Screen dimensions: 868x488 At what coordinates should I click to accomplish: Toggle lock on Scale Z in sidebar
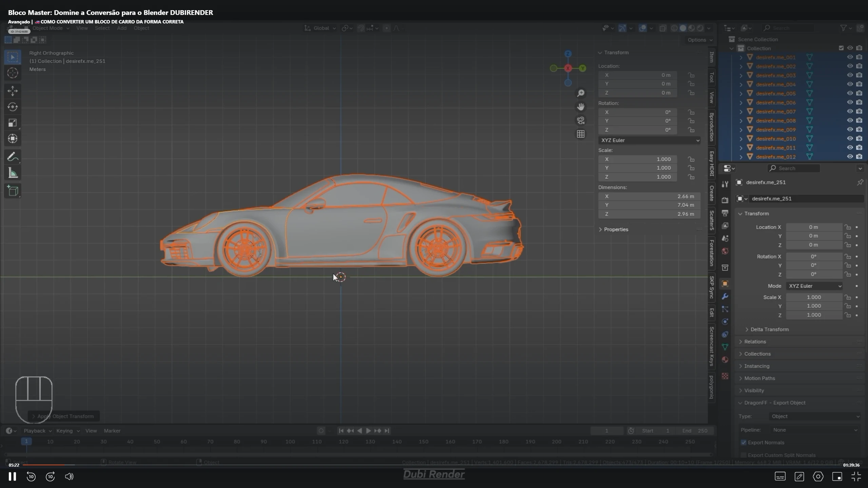click(691, 177)
